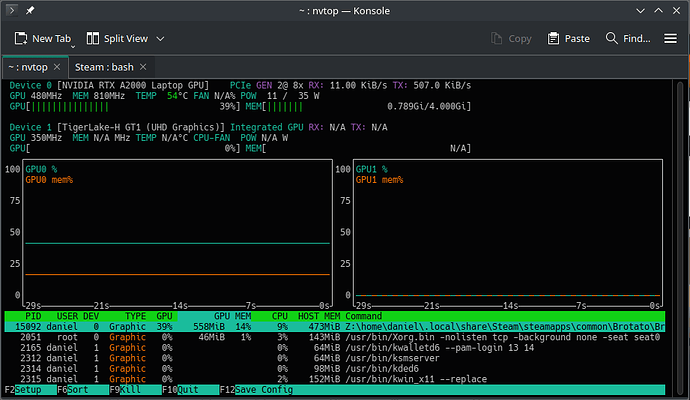
Task: Click 'Device 0' NVIDIA RTX A2000 label
Action: (109, 85)
